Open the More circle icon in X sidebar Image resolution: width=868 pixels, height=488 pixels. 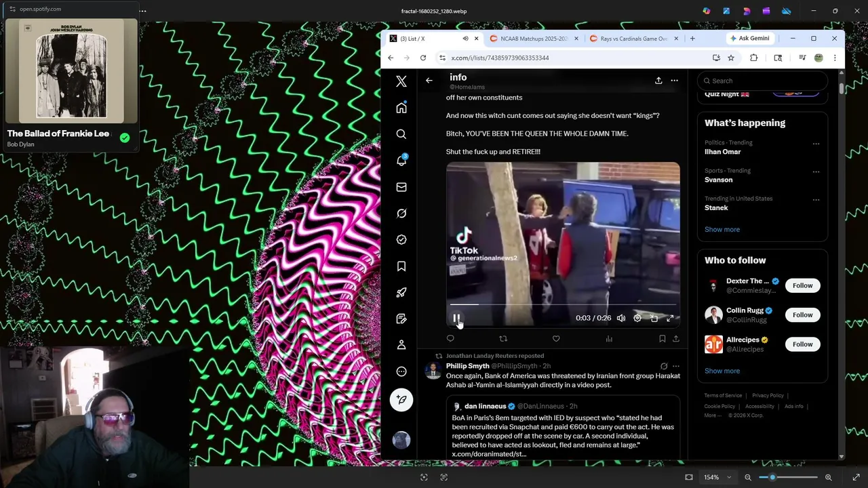pos(401,371)
